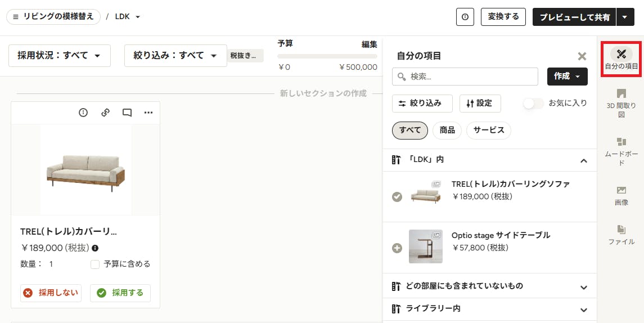Open comments on the sofa card

point(127,113)
